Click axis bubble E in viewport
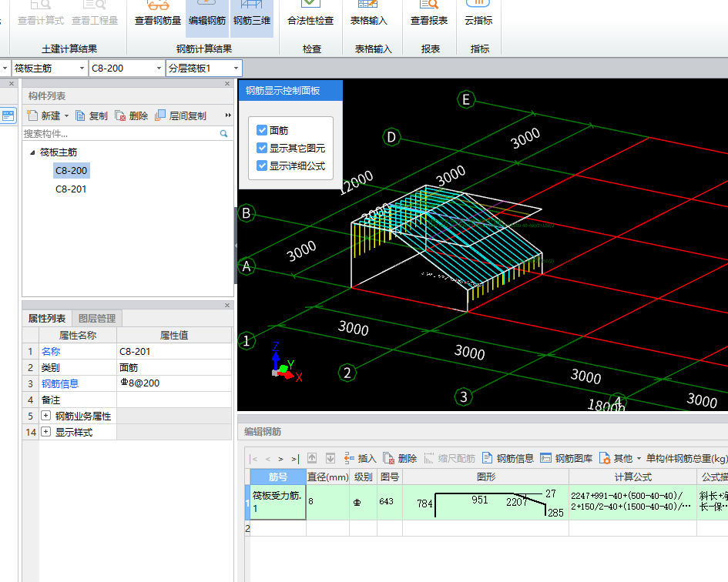 pos(466,99)
